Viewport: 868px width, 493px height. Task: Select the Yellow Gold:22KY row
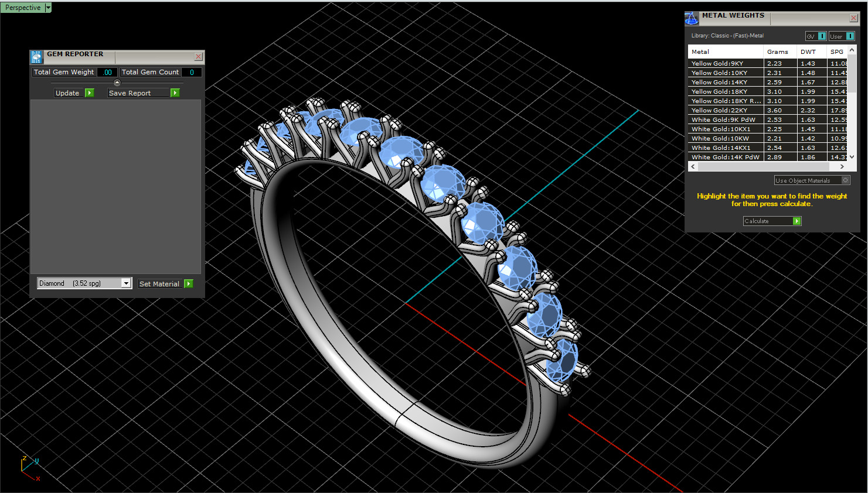[767, 110]
